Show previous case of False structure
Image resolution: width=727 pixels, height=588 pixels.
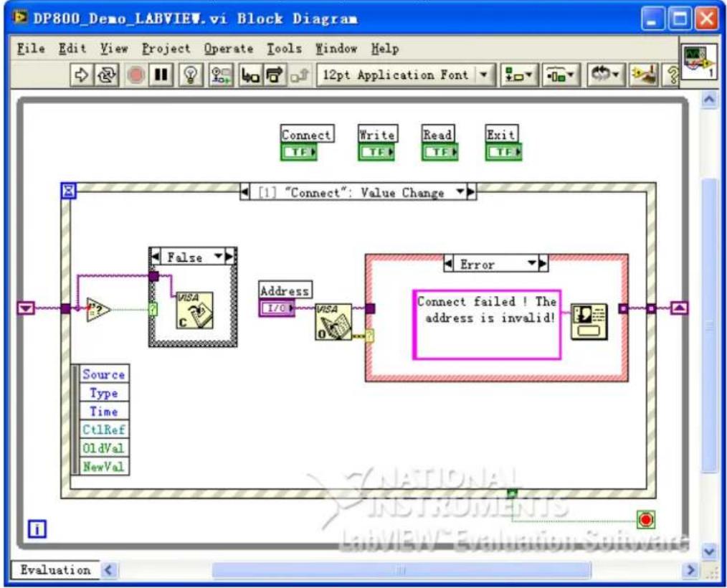coord(156,257)
